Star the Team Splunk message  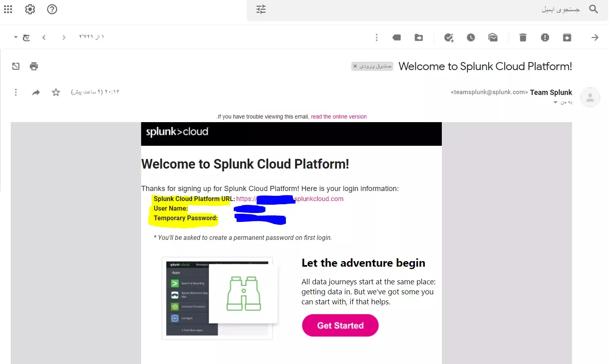point(56,93)
